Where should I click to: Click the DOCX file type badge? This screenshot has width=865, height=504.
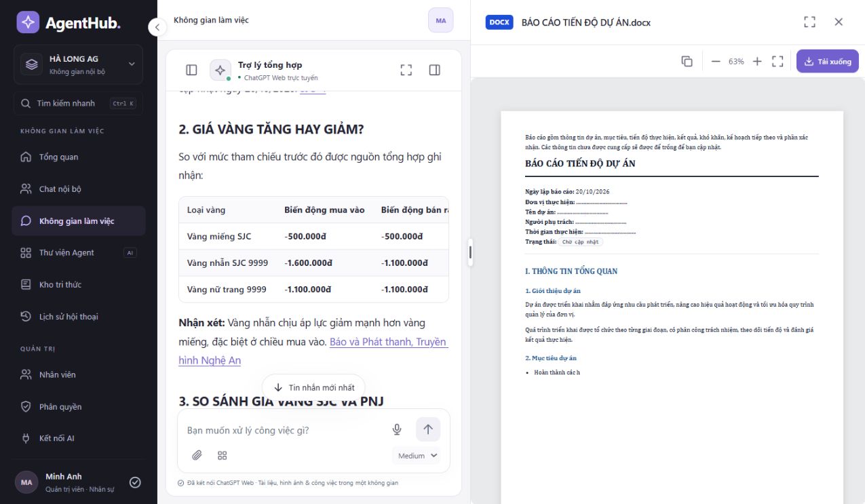pos(499,22)
